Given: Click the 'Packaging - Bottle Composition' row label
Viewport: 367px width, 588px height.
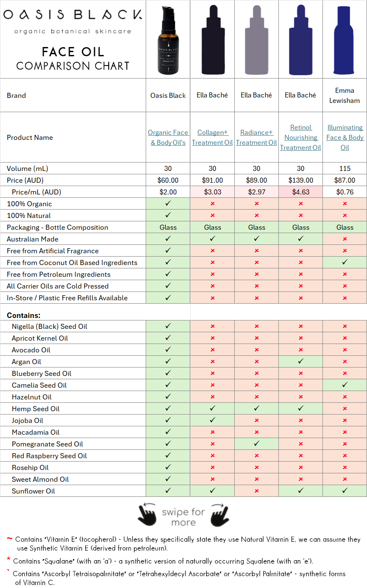Looking at the screenshot, I should tap(58, 227).
